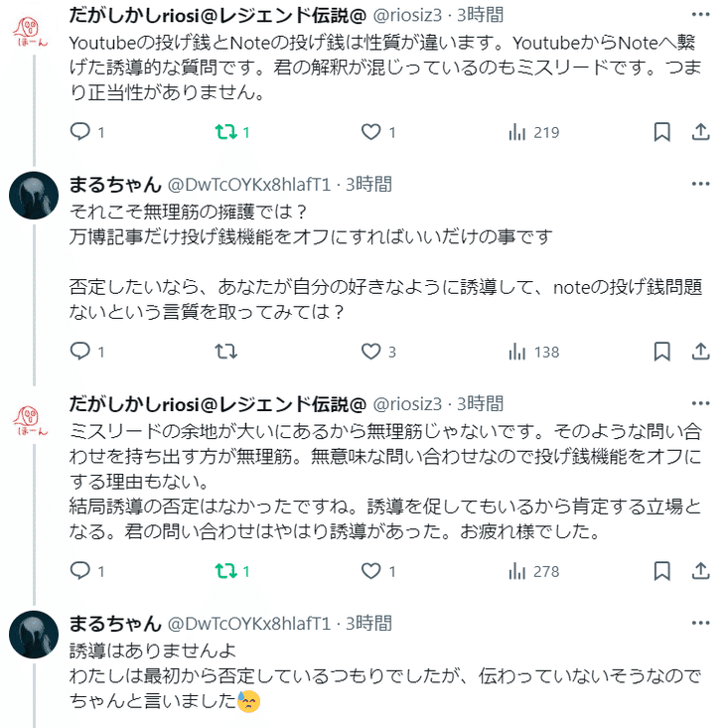This screenshot has width=728, height=728.
Task: Open more options on first まるちゃん tweet
Action: click(700, 184)
